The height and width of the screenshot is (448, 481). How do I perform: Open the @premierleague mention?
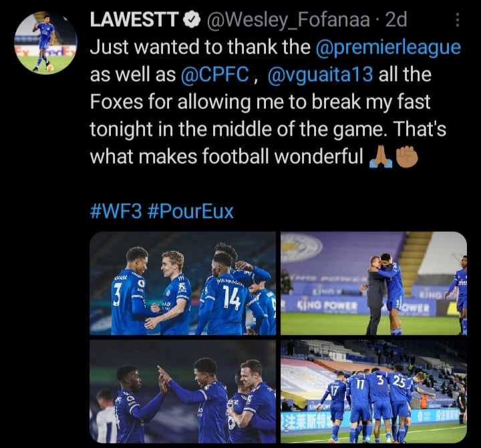[388, 48]
